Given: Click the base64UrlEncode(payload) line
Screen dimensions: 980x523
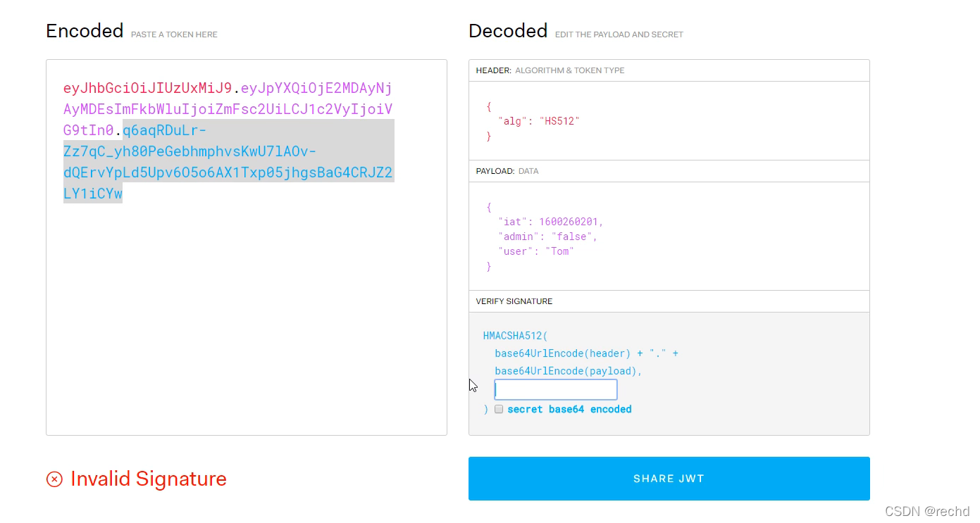Looking at the screenshot, I should click(569, 371).
